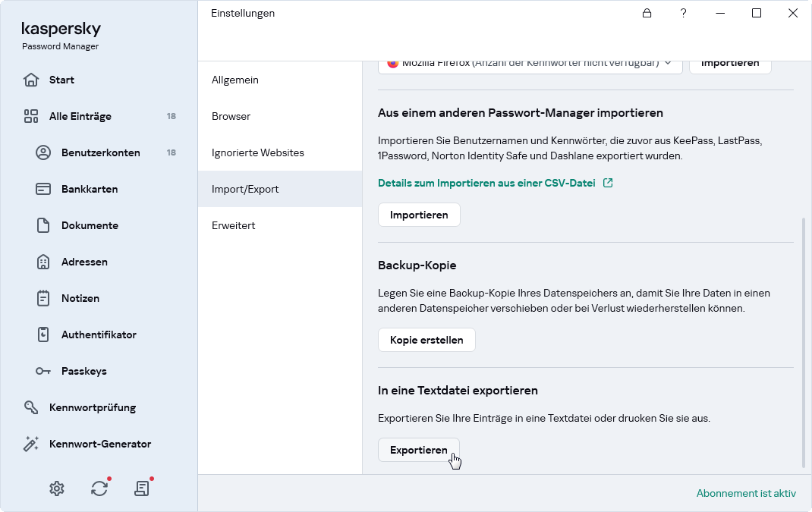Image resolution: width=812 pixels, height=512 pixels.
Task: Click the sync arrows icon
Action: tap(99, 488)
